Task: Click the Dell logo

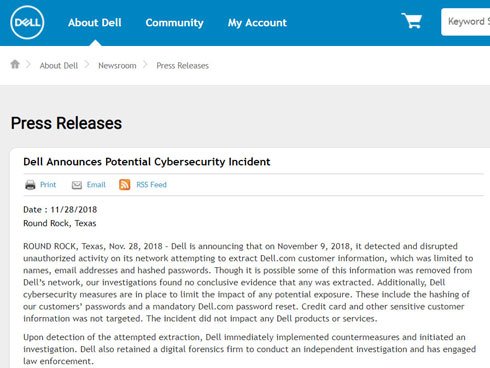Action: 27,22
